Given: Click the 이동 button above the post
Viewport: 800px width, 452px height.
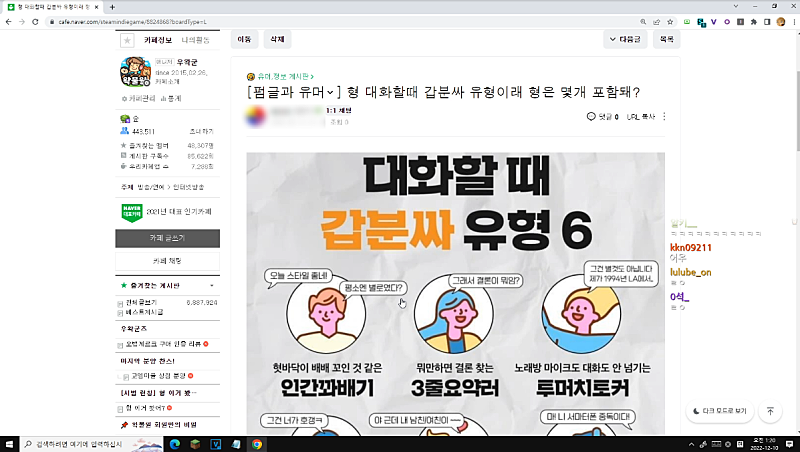Looking at the screenshot, I should [x=244, y=39].
